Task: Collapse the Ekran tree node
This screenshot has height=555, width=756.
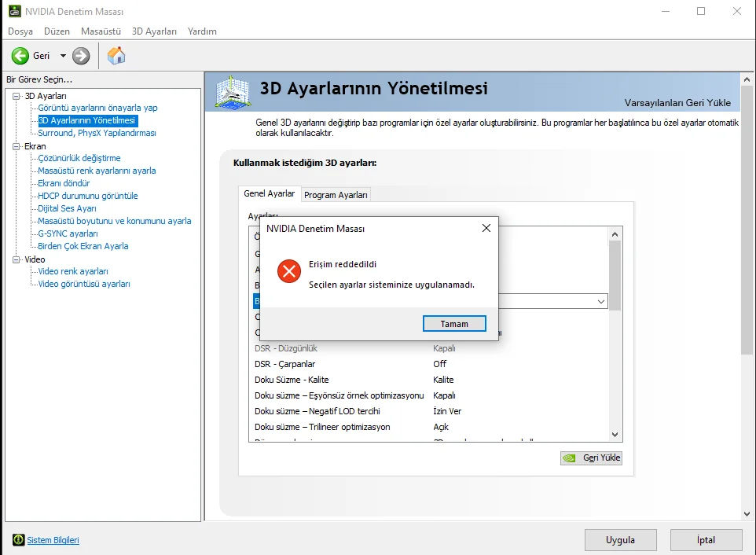Action: [x=16, y=146]
